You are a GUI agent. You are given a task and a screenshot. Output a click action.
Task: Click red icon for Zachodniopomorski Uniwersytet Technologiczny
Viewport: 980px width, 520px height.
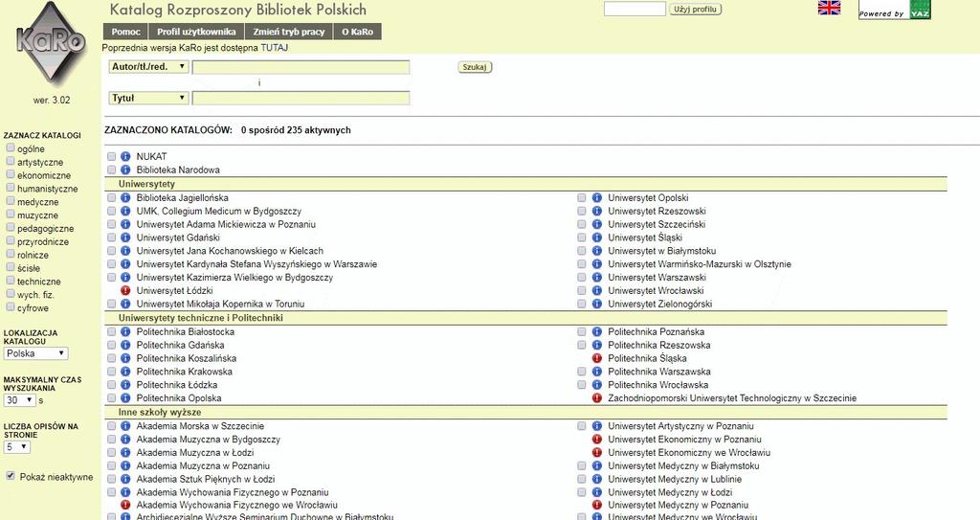597,398
